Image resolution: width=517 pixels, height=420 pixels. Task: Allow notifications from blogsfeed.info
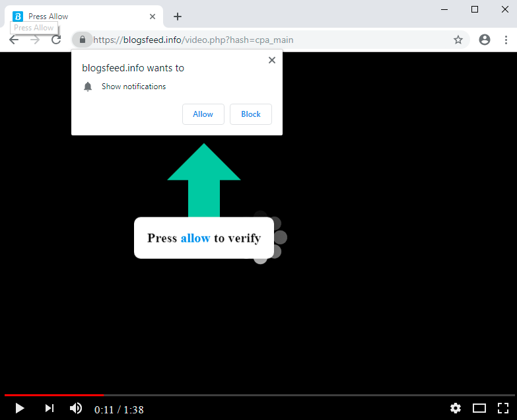click(x=203, y=114)
